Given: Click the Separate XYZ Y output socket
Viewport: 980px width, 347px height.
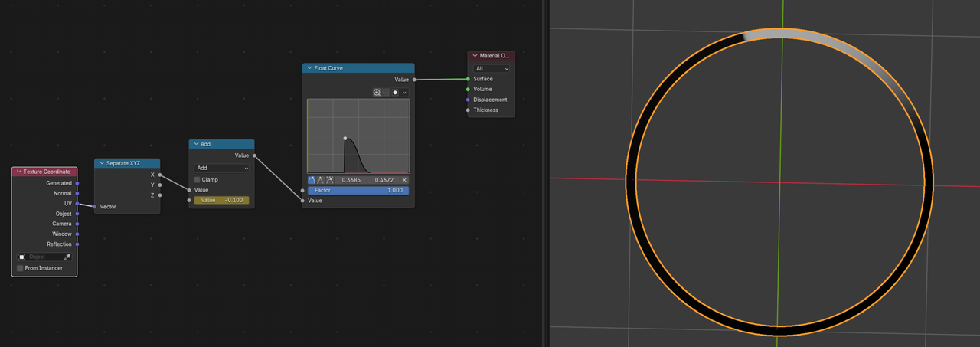Looking at the screenshot, I should point(160,185).
